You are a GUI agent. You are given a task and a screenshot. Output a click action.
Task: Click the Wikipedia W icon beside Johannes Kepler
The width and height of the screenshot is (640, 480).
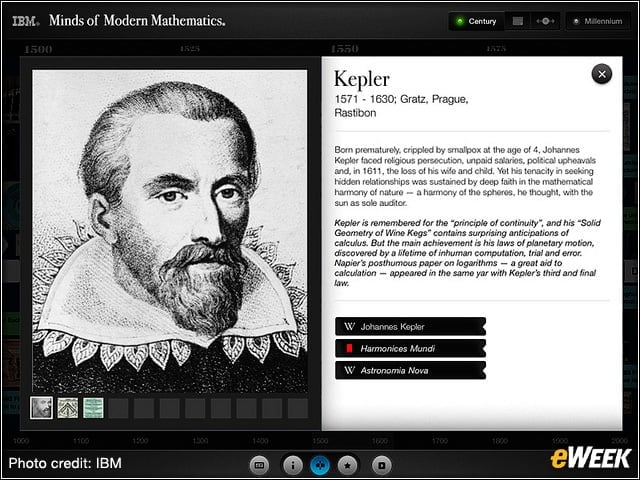349,327
